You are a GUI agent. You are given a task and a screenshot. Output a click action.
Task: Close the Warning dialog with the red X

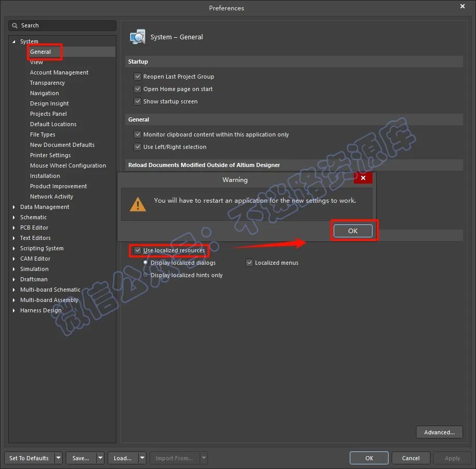(x=363, y=178)
